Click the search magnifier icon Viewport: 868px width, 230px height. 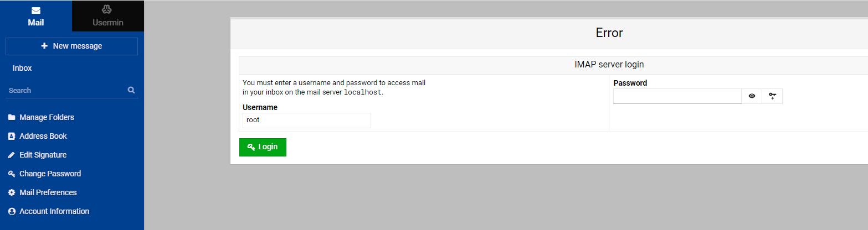click(x=131, y=90)
